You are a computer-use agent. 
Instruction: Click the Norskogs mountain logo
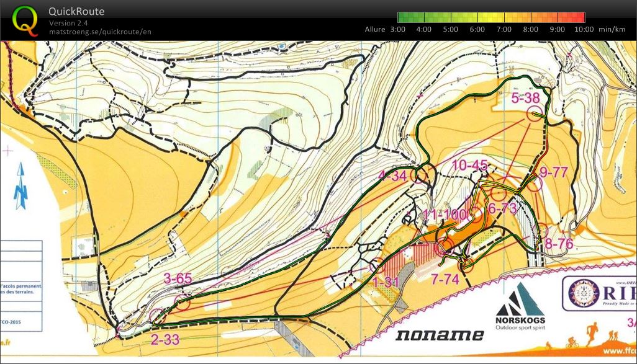coord(521,299)
